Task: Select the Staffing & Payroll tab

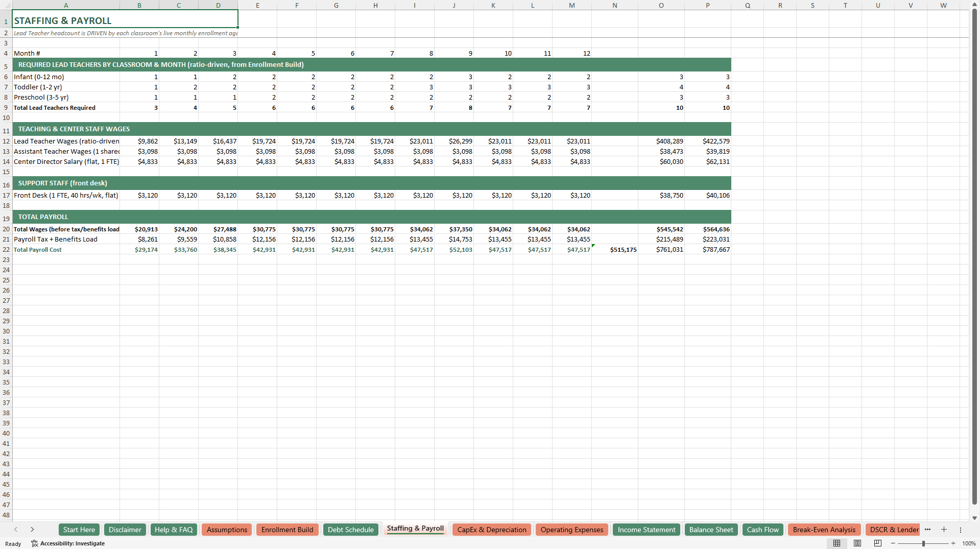Action: (415, 529)
